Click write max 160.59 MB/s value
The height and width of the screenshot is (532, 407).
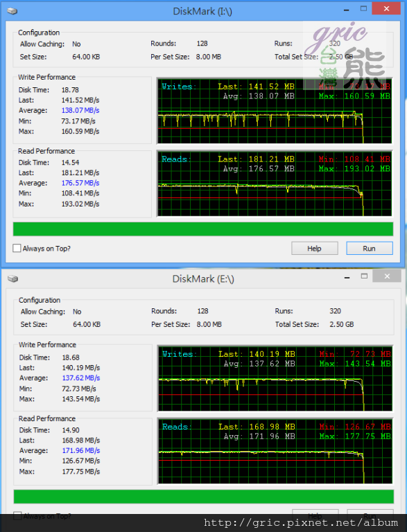point(80,132)
